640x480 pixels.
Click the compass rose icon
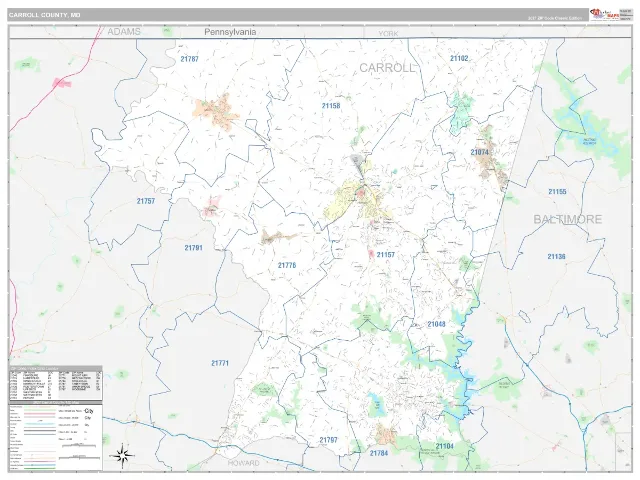point(124,455)
